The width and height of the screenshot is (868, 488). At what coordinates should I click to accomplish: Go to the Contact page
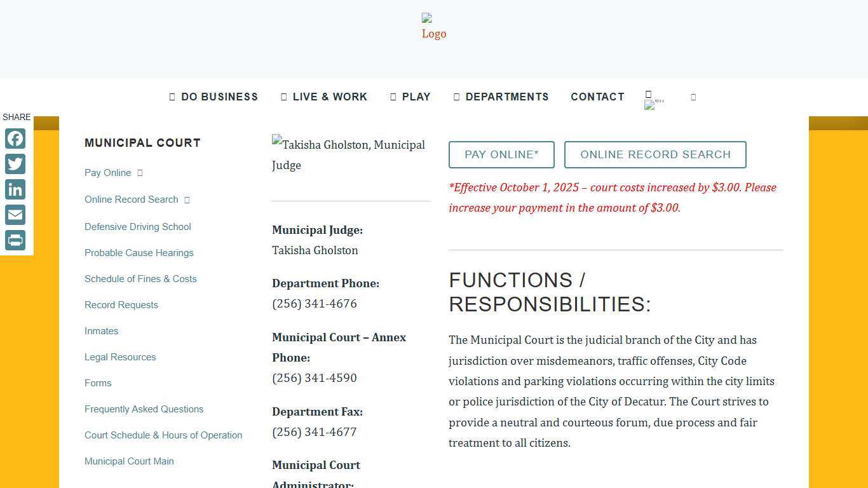(597, 97)
